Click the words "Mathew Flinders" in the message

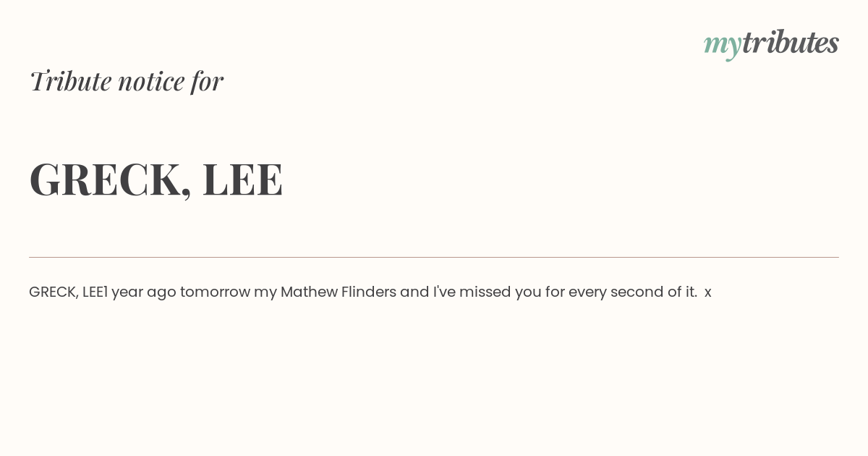pyautogui.click(x=339, y=292)
